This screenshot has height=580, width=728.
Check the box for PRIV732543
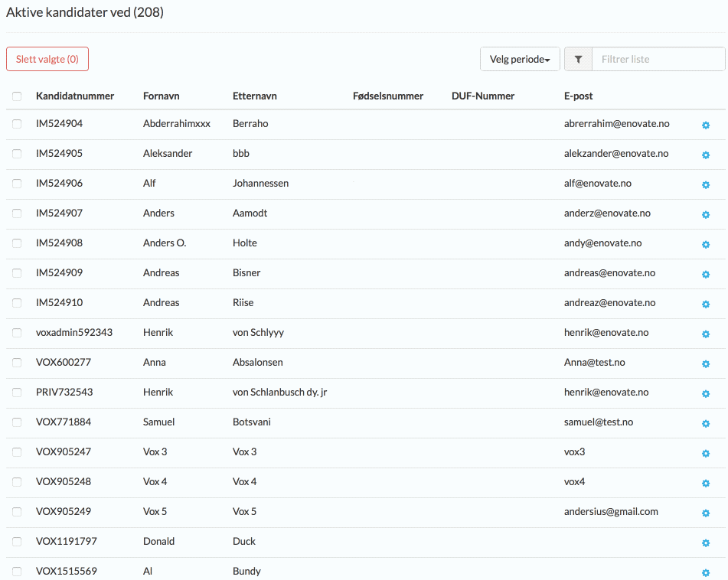(17, 392)
